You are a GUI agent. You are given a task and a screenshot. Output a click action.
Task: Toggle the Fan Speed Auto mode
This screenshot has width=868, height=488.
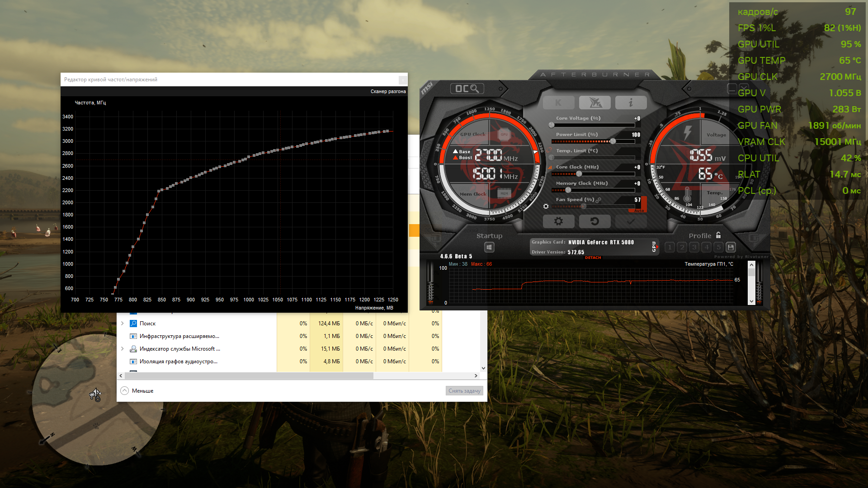pos(639,211)
